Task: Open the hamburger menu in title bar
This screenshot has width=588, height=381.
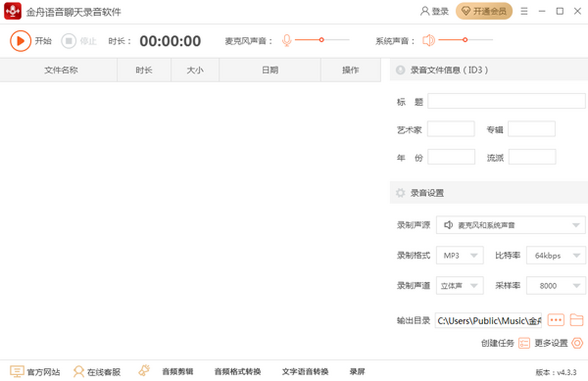Action: point(524,11)
